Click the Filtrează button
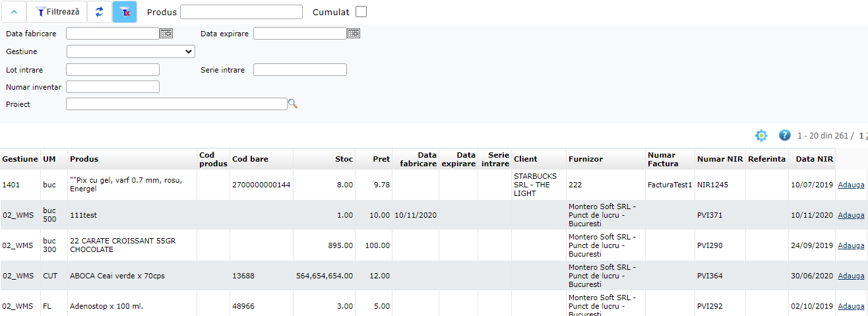The image size is (868, 316). (x=57, y=12)
